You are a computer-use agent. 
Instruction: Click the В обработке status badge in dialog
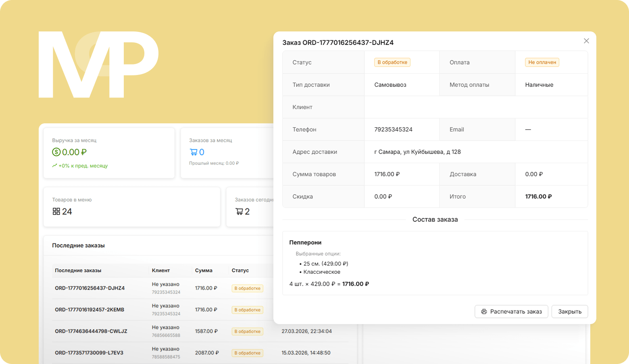[x=392, y=62]
